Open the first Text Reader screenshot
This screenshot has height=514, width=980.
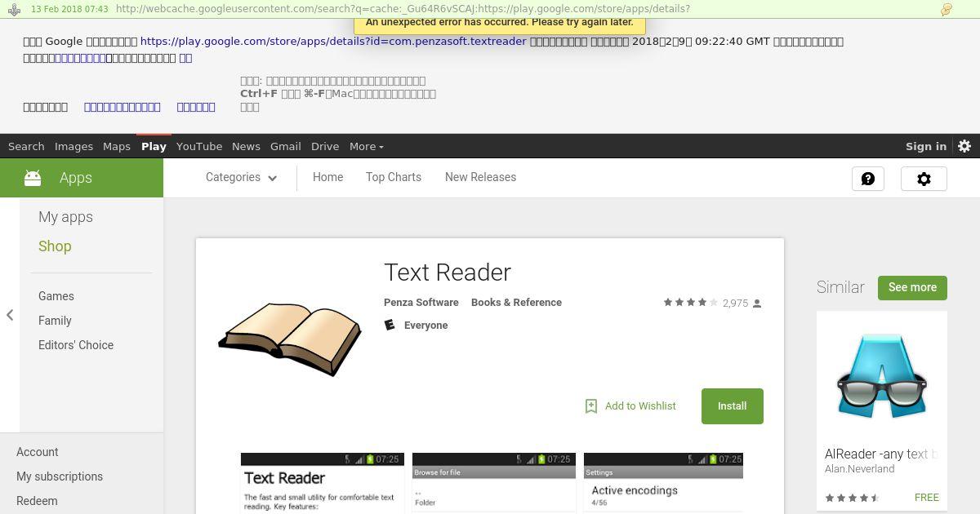[x=323, y=483]
